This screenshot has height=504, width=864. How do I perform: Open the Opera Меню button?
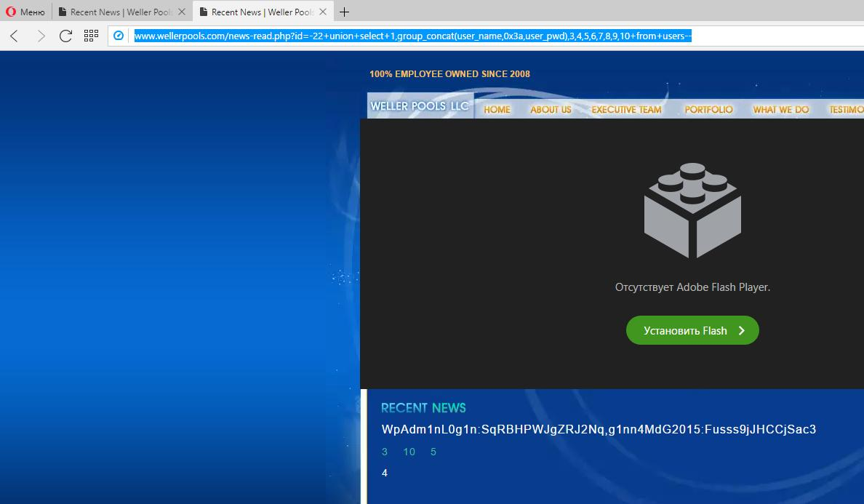point(25,12)
